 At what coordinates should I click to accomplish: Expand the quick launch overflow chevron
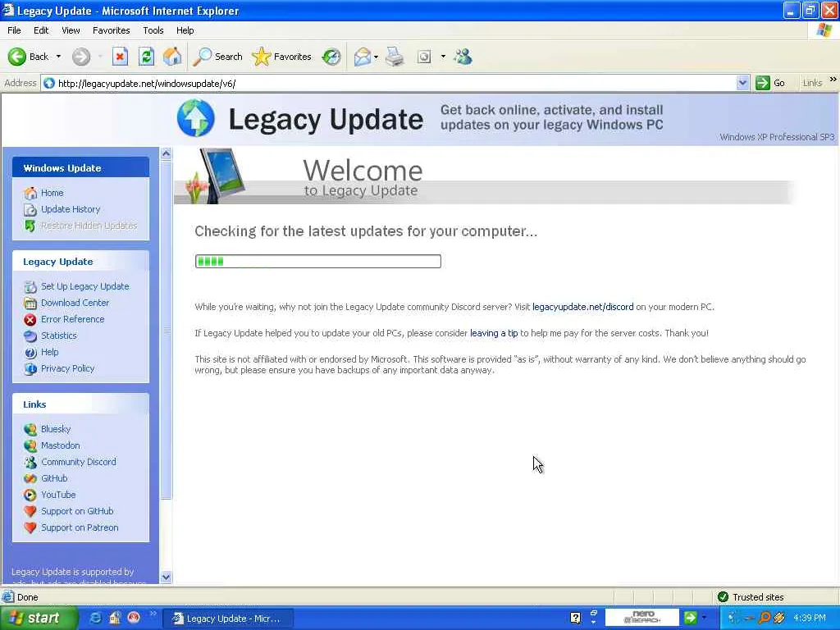[x=153, y=613]
